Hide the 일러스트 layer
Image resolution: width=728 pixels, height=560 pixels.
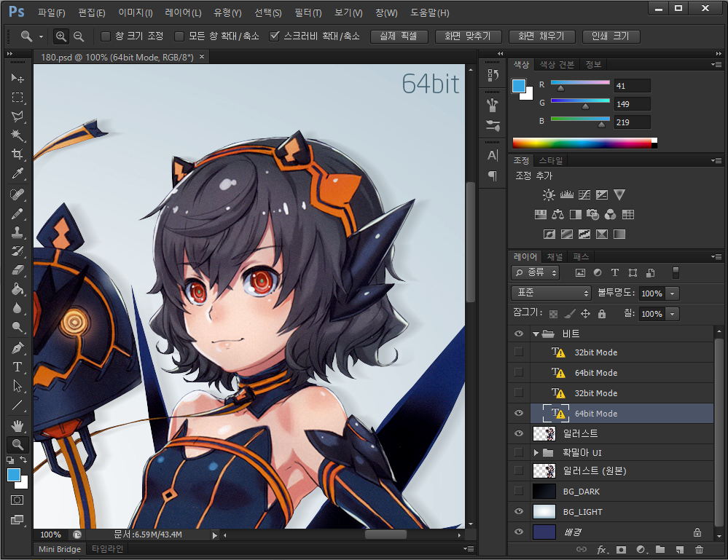tap(519, 433)
